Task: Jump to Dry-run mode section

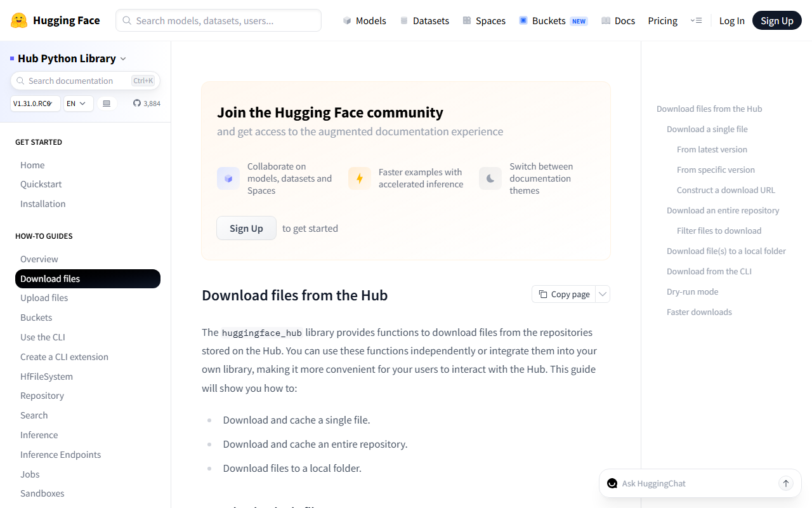Action: [693, 291]
